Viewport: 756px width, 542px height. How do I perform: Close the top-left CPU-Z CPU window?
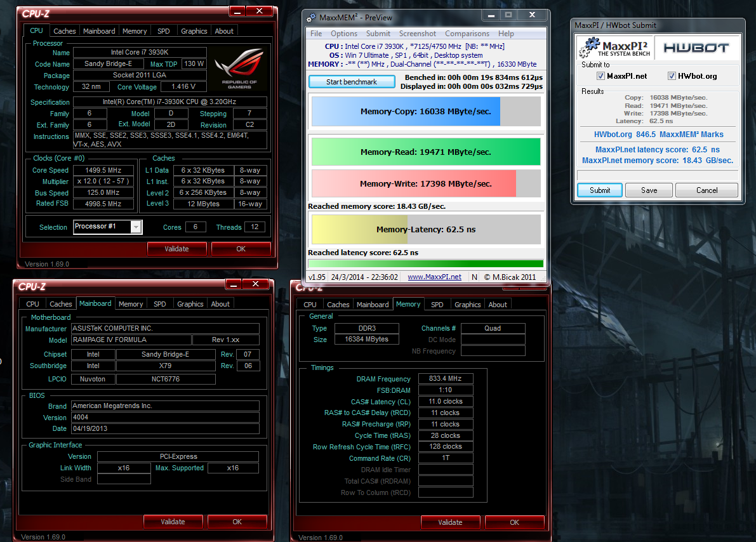[x=260, y=11]
